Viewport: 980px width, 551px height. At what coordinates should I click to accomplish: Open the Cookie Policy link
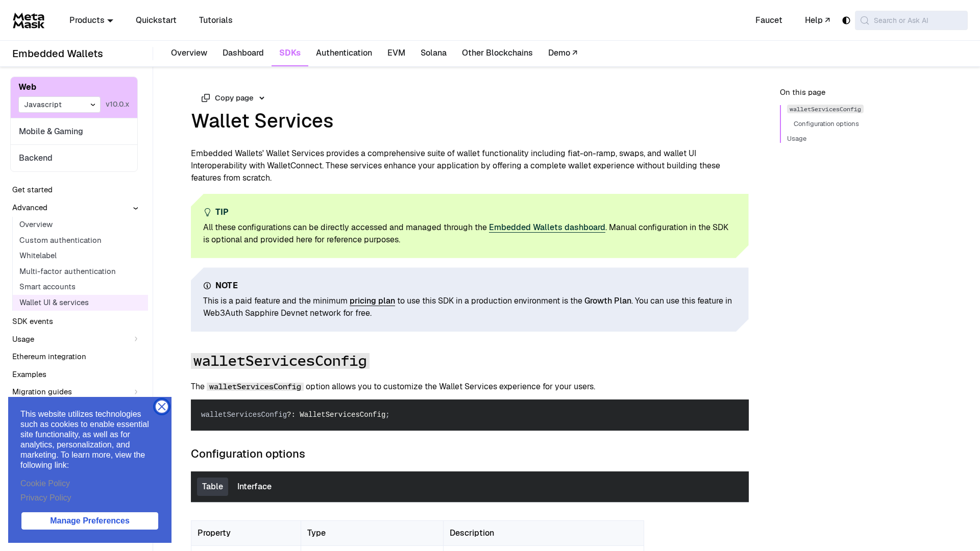click(45, 484)
